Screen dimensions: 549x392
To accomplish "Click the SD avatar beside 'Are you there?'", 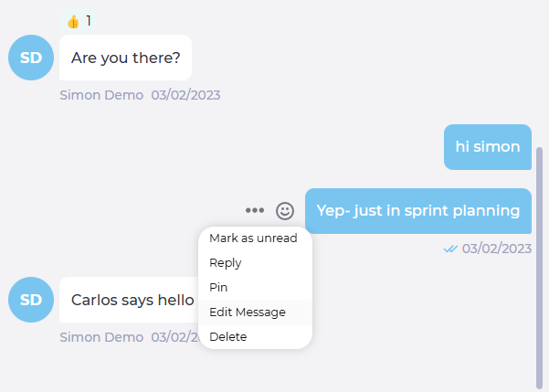I will pos(31,58).
